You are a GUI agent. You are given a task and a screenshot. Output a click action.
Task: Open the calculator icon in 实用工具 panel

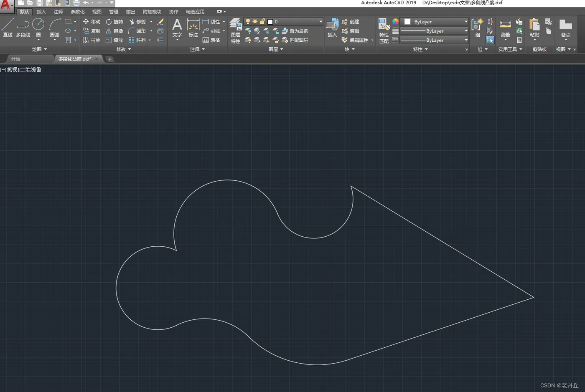(519, 40)
